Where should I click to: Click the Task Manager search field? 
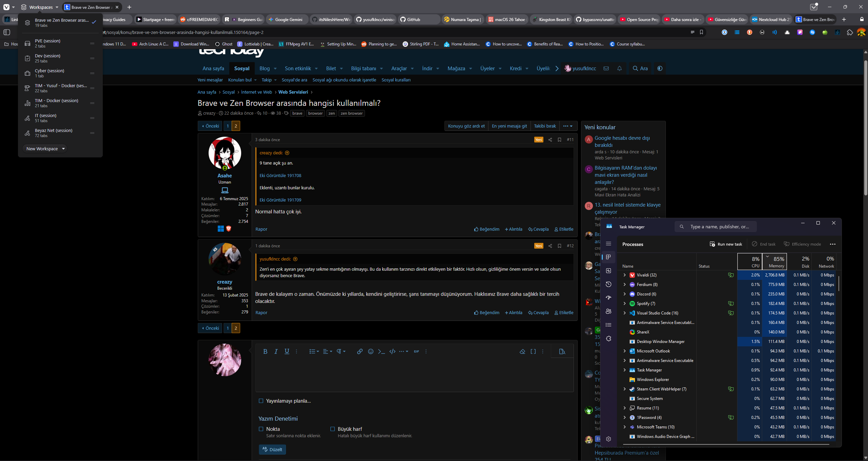click(716, 227)
